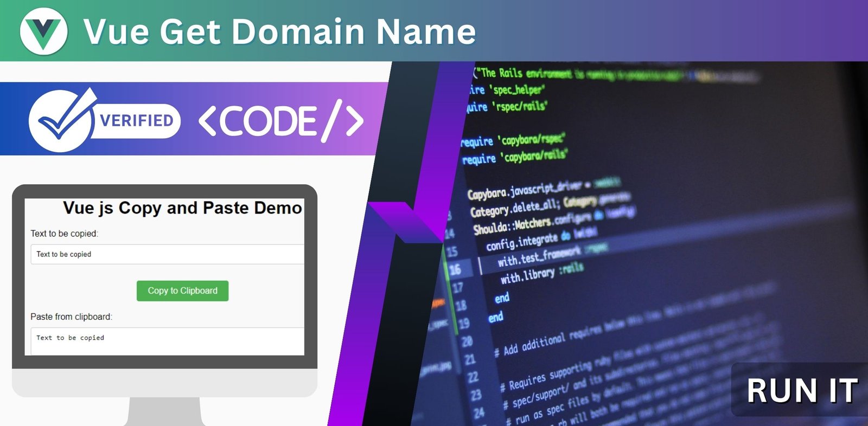Click the RUN IT button
868x426 pixels.
tap(802, 390)
